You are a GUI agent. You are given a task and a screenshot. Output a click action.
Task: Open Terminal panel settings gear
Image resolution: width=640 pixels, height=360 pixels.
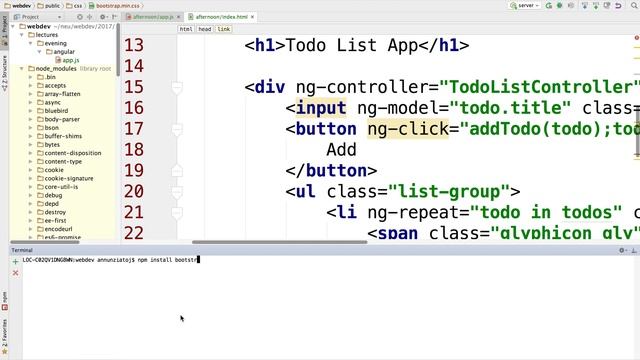(622, 250)
